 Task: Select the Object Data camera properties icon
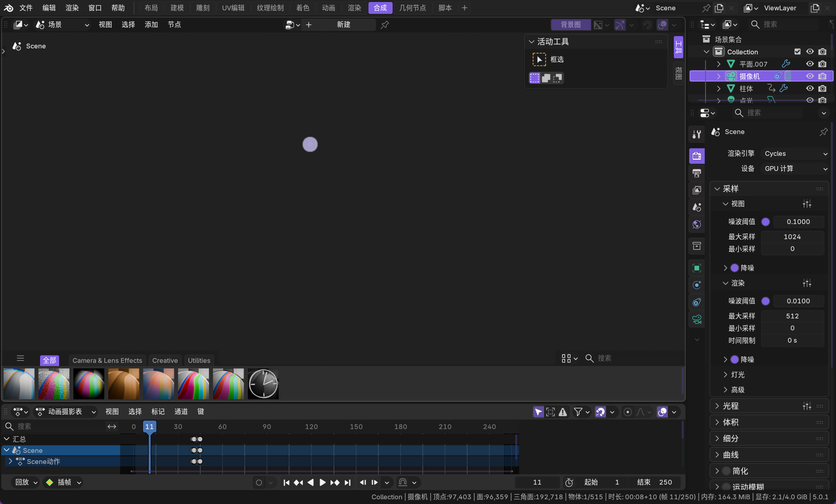(697, 319)
